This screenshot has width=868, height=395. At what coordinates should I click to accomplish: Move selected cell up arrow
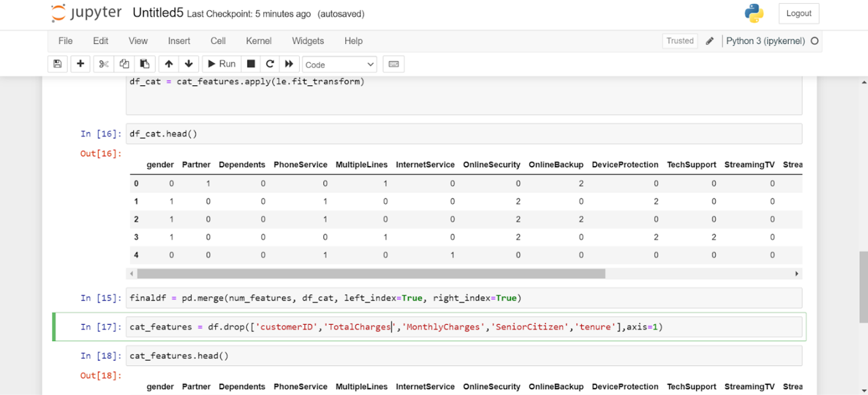pos(169,64)
